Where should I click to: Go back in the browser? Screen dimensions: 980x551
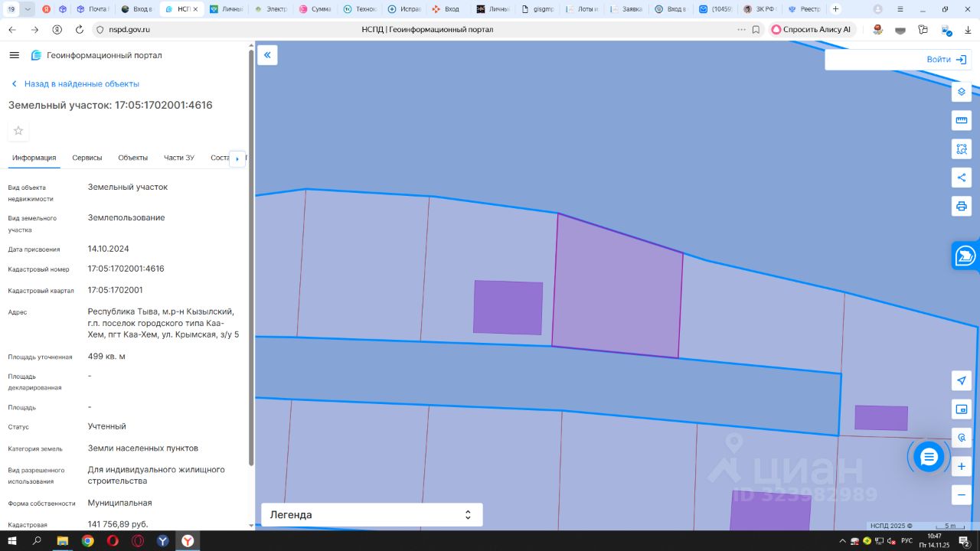12,30
